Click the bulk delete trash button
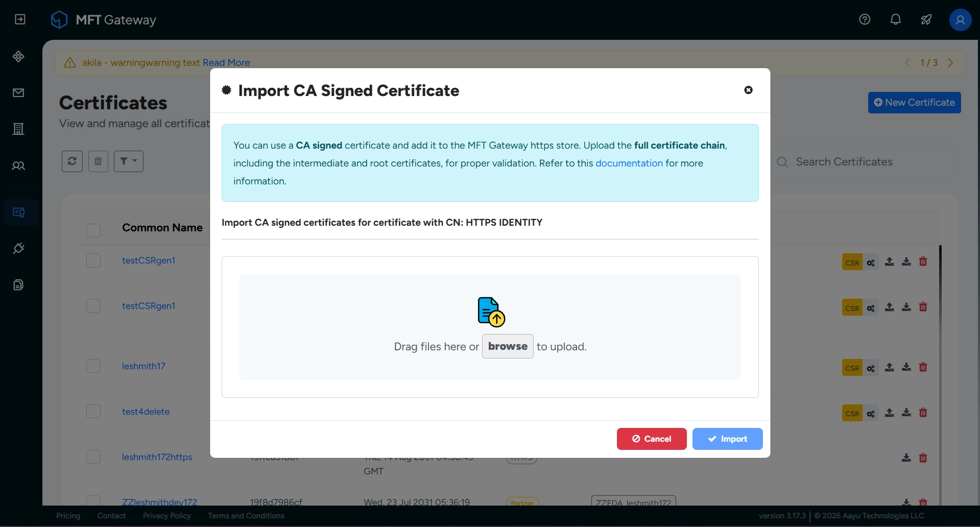This screenshot has height=527, width=980. 98,161
